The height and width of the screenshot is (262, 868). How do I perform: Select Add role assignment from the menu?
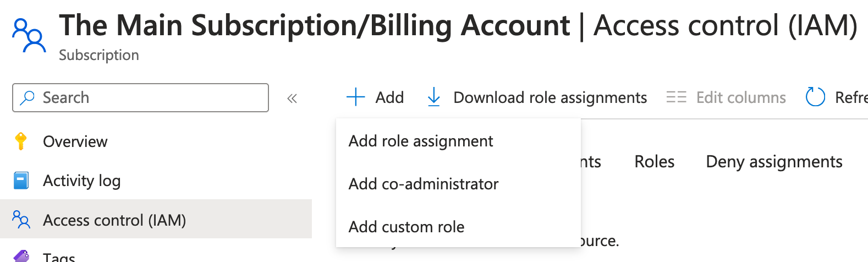click(x=421, y=141)
